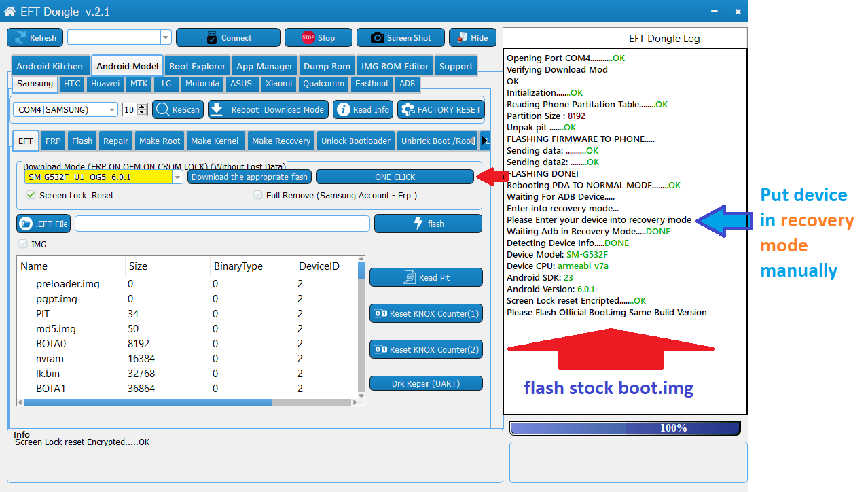
Task: Select the ADB tab
Action: (x=407, y=84)
